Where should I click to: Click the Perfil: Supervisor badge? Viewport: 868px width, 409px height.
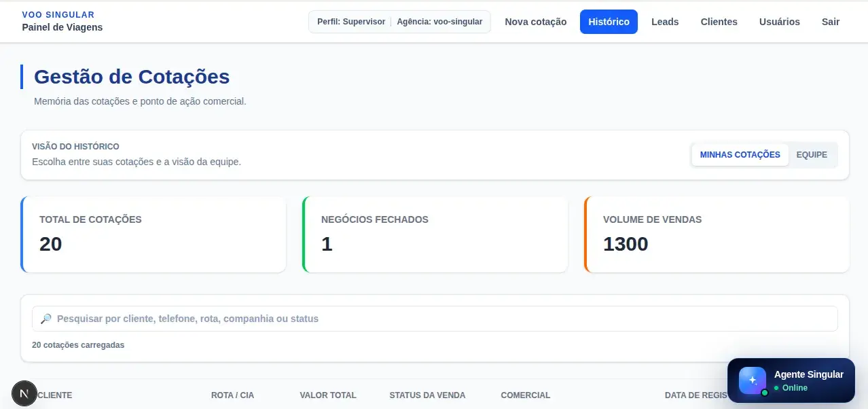click(351, 22)
